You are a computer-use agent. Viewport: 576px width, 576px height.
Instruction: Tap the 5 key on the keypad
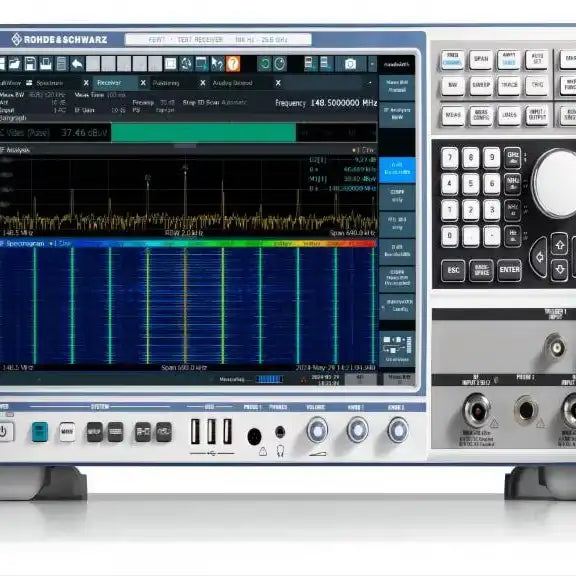point(471,184)
